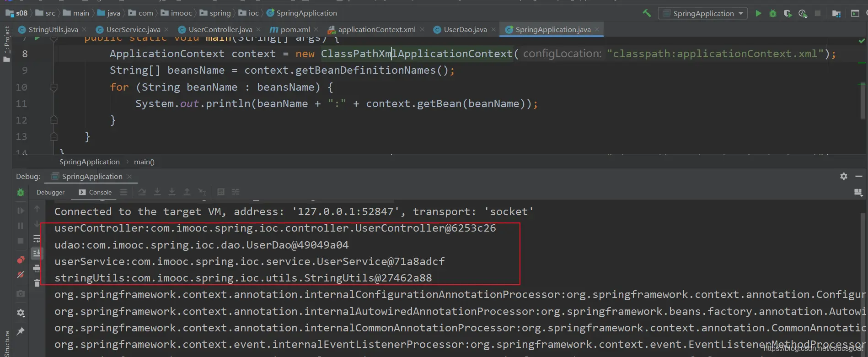The image size is (868, 357).
Task: Open View Breakpoints from the debug sidebar
Action: [x=21, y=260]
